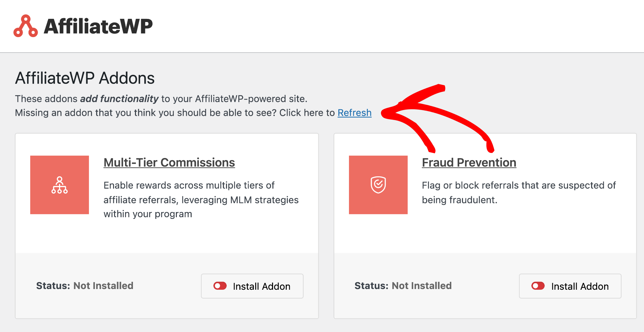644x332 pixels.
Task: Click the Multi-Tier Commissions description text
Action: (x=201, y=200)
